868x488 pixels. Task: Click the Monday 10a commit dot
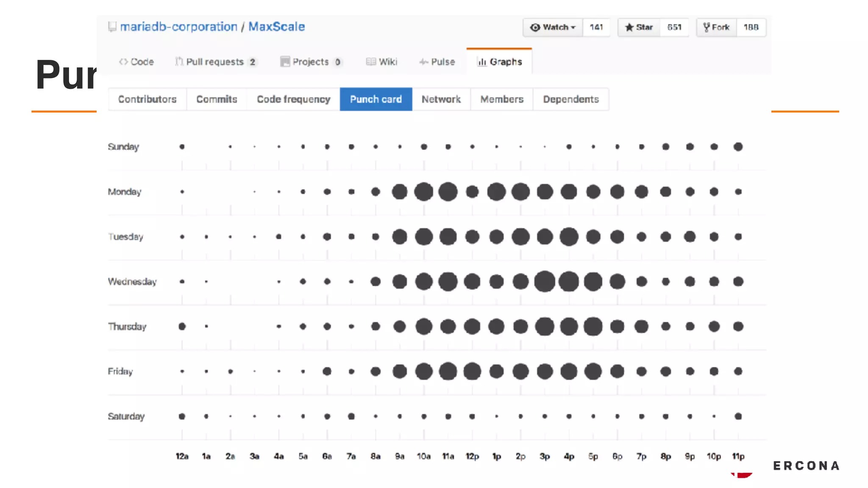click(424, 192)
